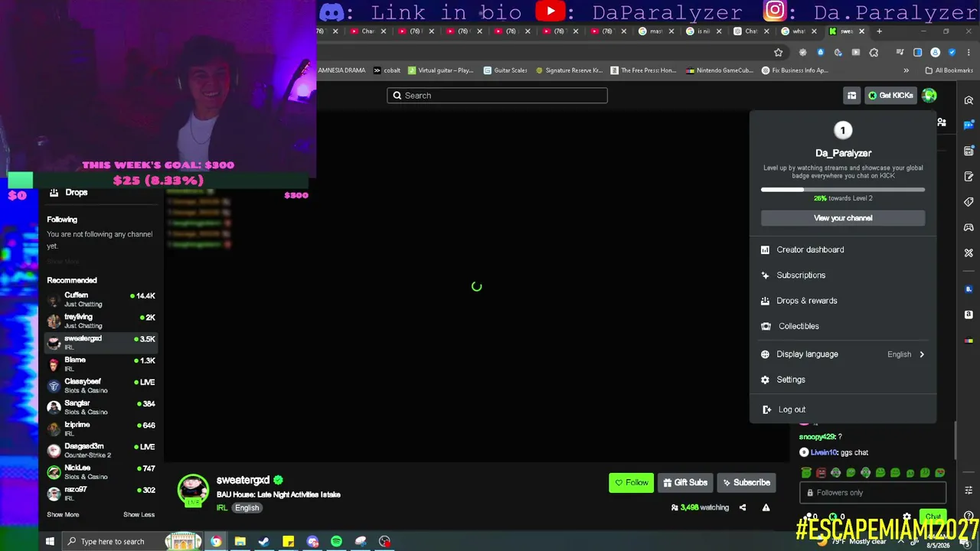
Task: Click the Get KICKs button
Action: click(890, 96)
